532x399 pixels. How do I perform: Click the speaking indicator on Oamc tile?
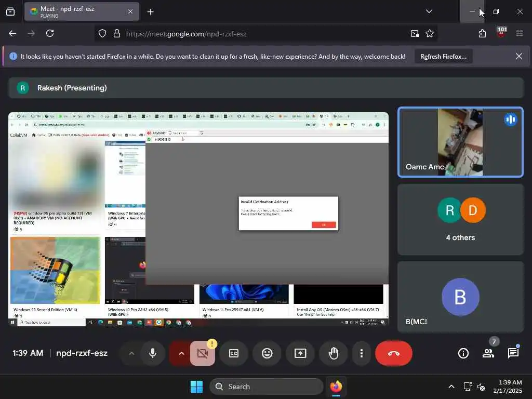click(511, 119)
